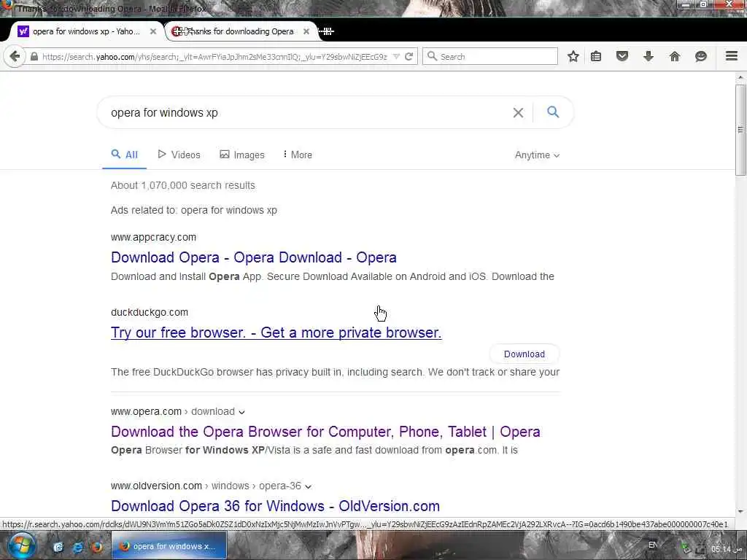Open Download Opera 36 for Windows link
This screenshot has width=747, height=560.
tap(275, 506)
